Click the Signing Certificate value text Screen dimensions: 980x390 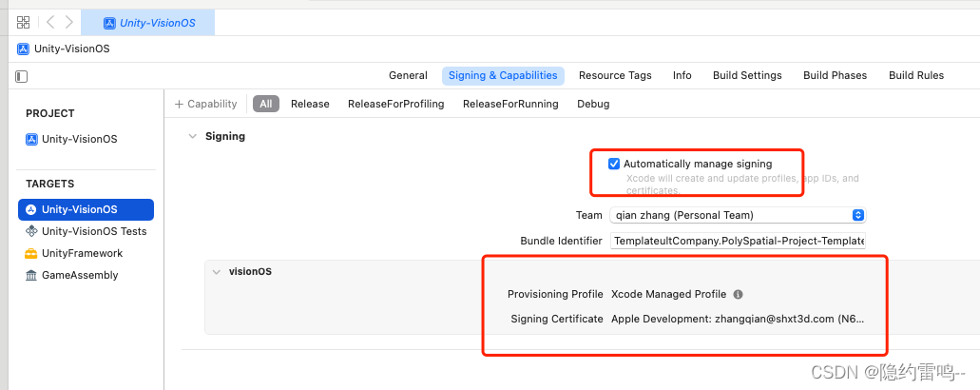point(738,319)
